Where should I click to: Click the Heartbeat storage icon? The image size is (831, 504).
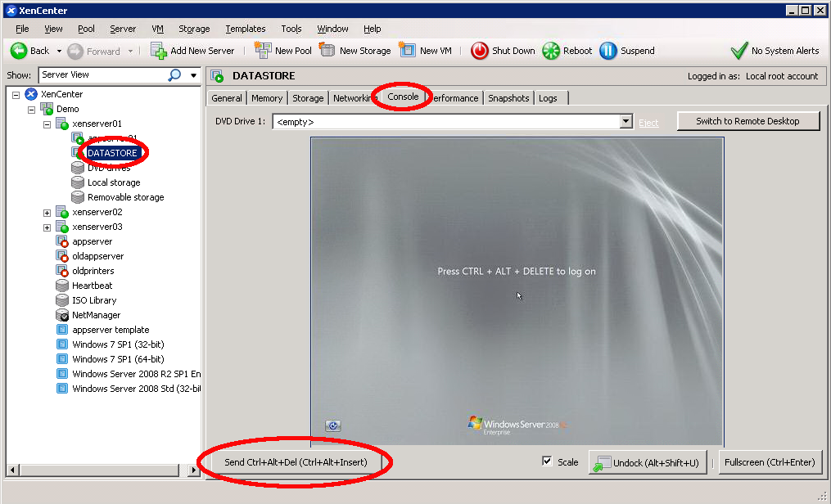pyautogui.click(x=62, y=286)
